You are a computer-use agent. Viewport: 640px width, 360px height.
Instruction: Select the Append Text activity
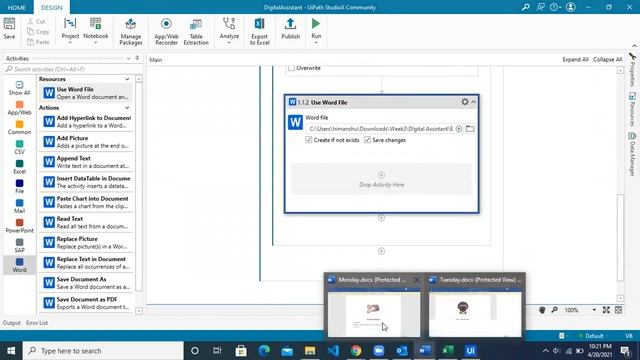pyautogui.click(x=86, y=162)
